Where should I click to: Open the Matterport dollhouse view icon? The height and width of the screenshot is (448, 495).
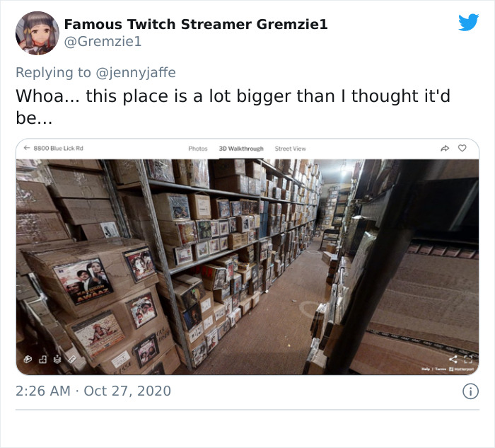pos(28,359)
